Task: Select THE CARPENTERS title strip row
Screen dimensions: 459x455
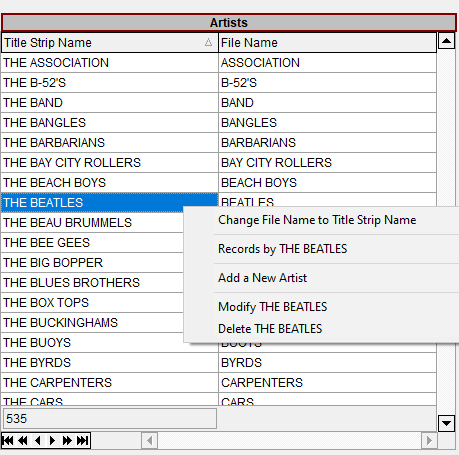Action: (110, 383)
